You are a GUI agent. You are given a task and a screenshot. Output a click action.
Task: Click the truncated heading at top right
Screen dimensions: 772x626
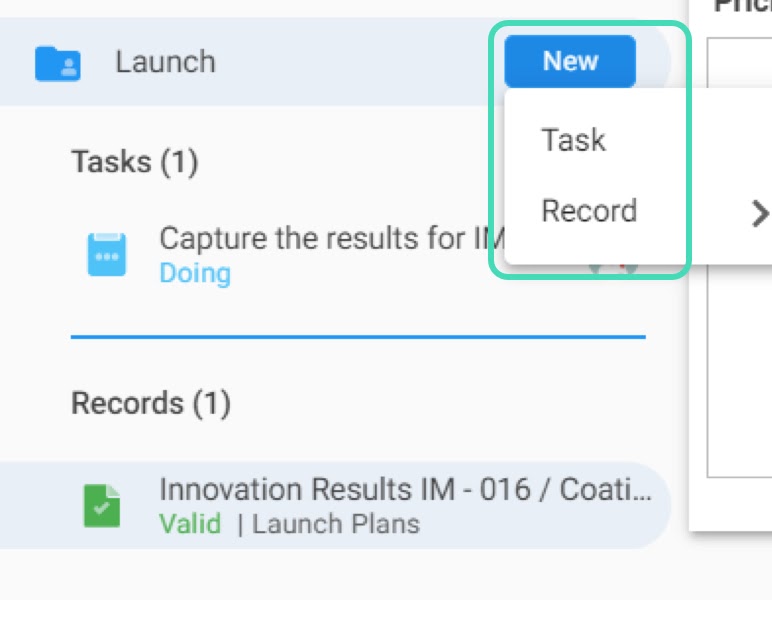pyautogui.click(x=742, y=7)
